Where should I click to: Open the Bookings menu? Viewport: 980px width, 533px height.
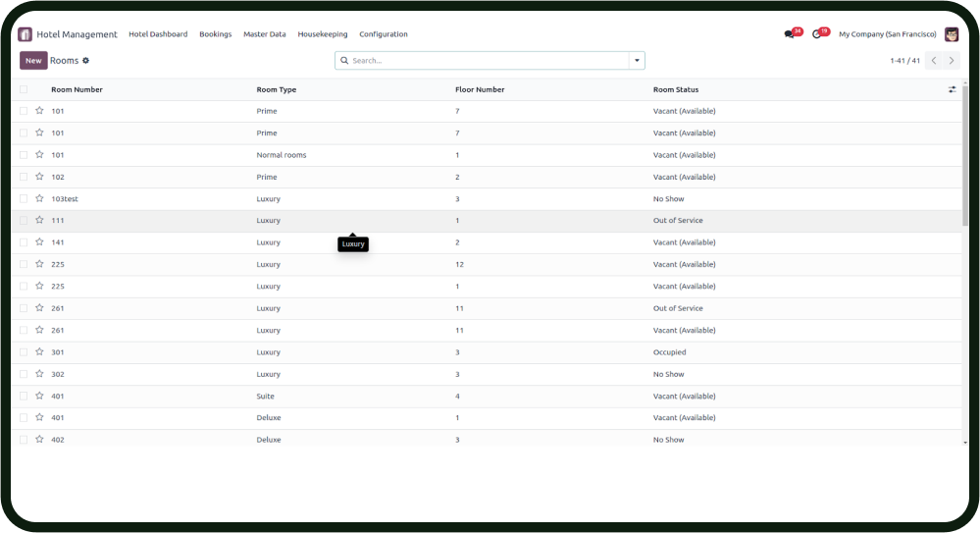(215, 34)
